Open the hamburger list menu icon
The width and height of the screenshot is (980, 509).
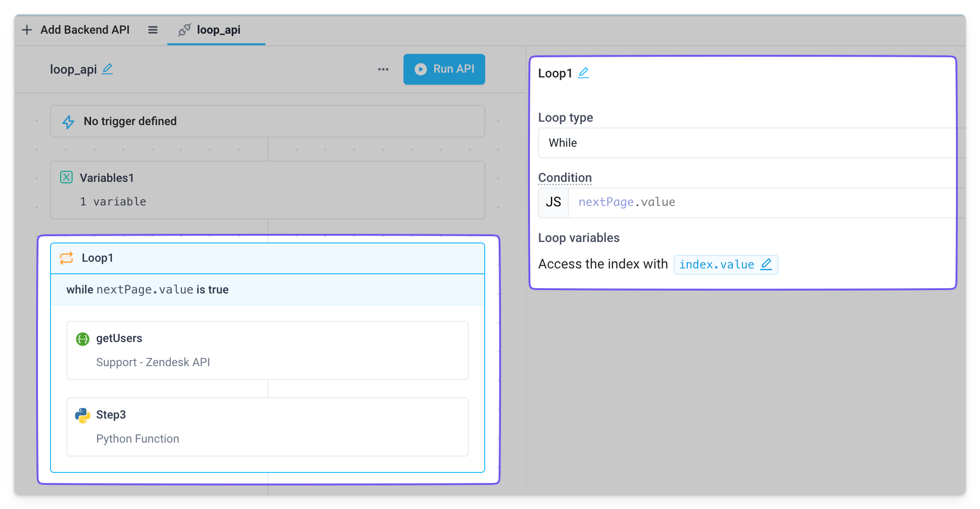[x=153, y=30]
